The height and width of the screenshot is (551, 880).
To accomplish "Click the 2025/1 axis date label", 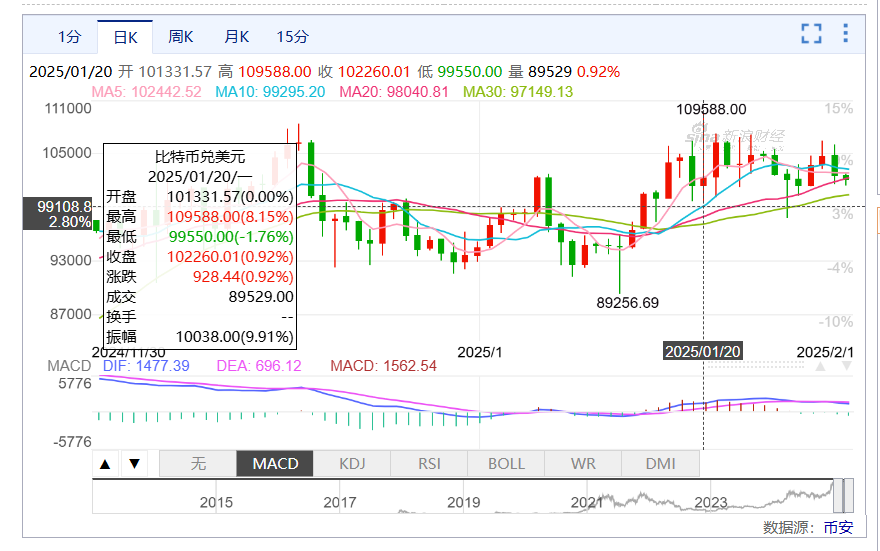I will pos(480,352).
